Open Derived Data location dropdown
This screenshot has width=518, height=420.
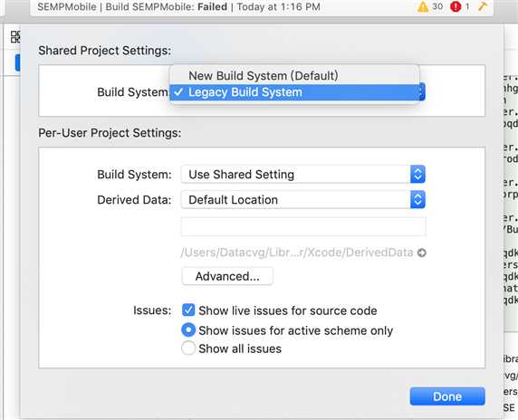[303, 199]
